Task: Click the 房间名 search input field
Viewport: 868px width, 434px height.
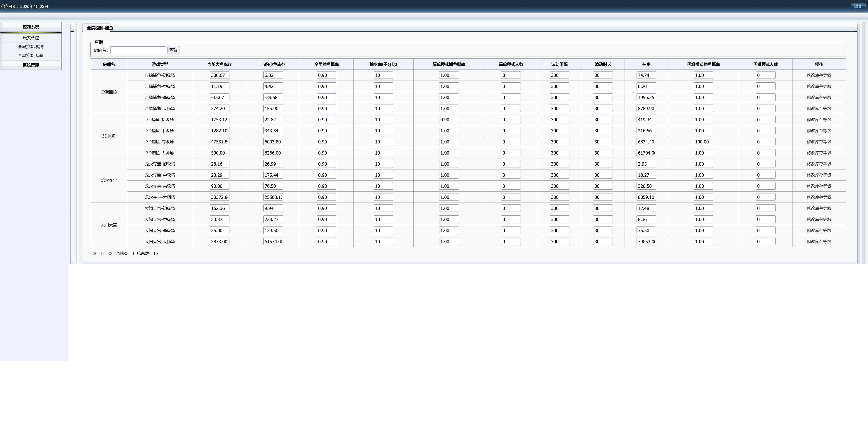Action: 138,50
